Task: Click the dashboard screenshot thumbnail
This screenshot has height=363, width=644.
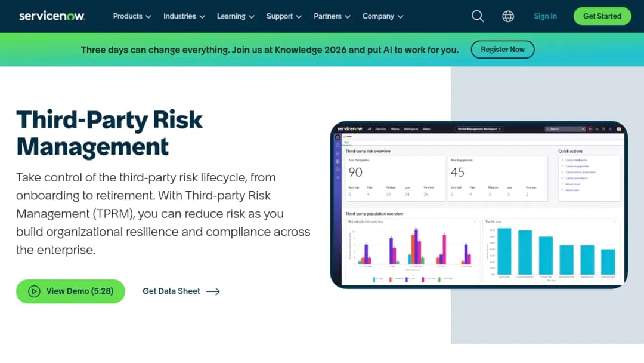Action: click(479, 205)
